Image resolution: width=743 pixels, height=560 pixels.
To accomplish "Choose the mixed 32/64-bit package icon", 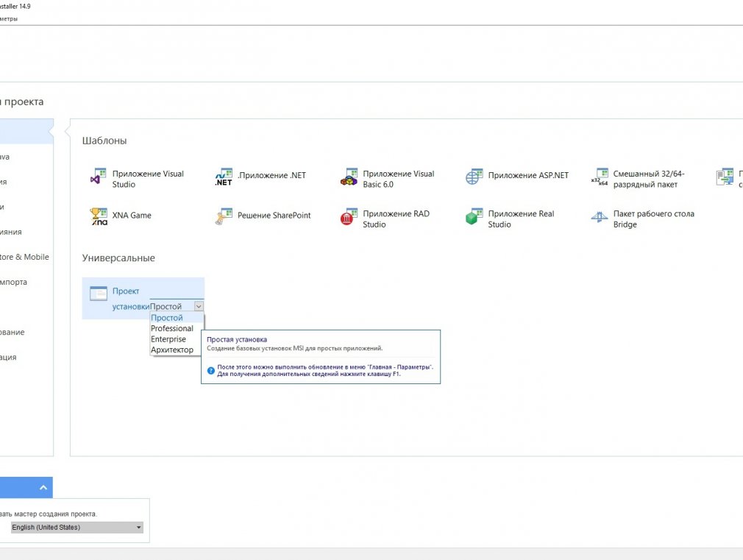I will tap(600, 177).
